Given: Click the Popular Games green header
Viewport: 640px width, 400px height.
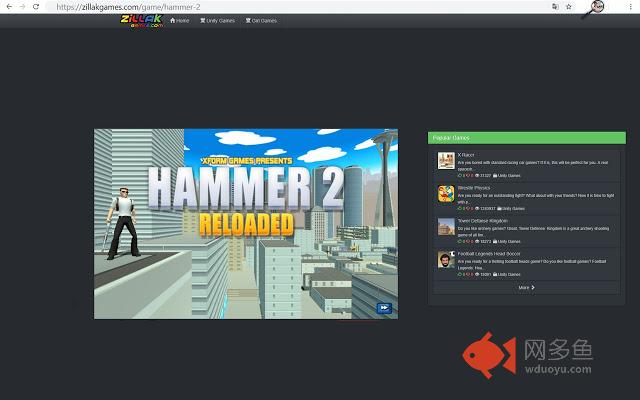Looking at the screenshot, I should (x=527, y=138).
